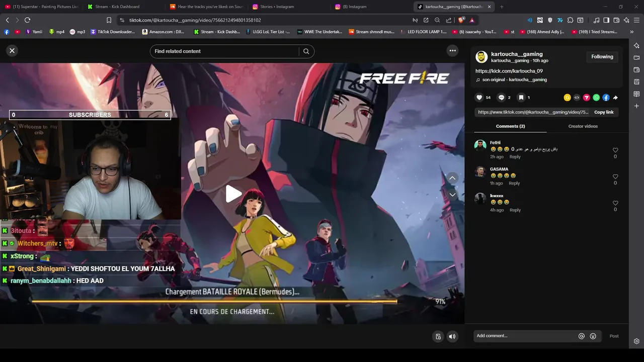Screen dimensions: 644x362
Task: Switch to Creator videos tab
Action: point(583,126)
